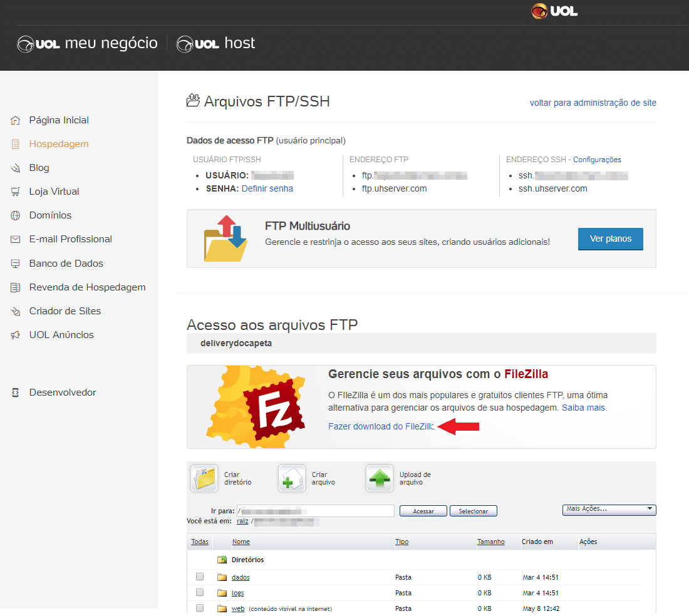Image resolution: width=689 pixels, height=616 pixels.
Task: Go to Página Inicial in sidebar
Action: click(x=59, y=120)
